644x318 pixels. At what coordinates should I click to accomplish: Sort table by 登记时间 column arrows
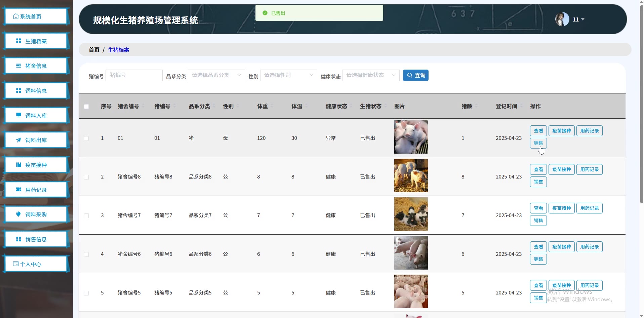click(x=521, y=106)
